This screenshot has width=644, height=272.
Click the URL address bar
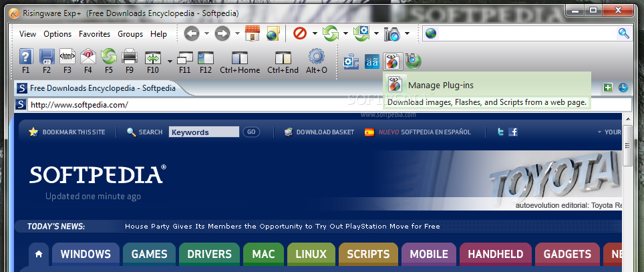[x=329, y=105]
